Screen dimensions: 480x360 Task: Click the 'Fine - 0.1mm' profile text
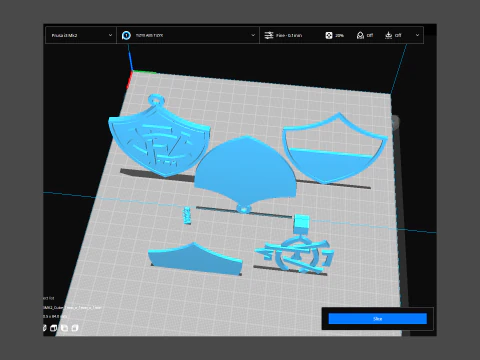click(289, 35)
